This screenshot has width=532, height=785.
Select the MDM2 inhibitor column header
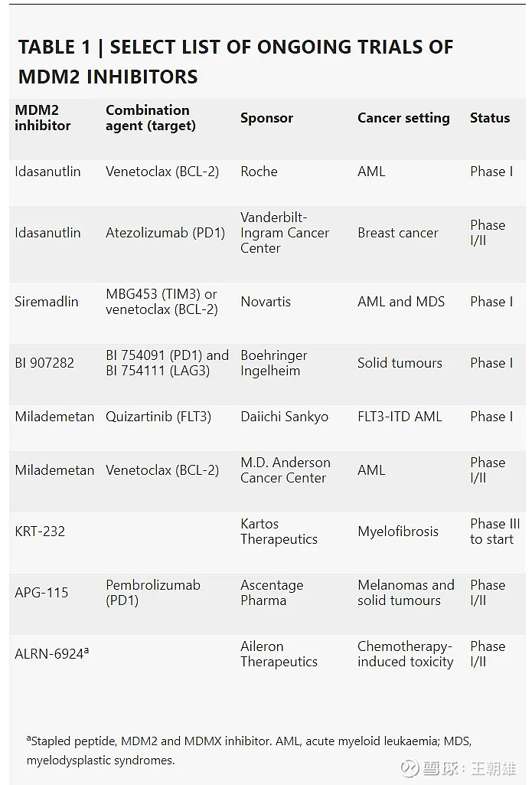pos(43,118)
